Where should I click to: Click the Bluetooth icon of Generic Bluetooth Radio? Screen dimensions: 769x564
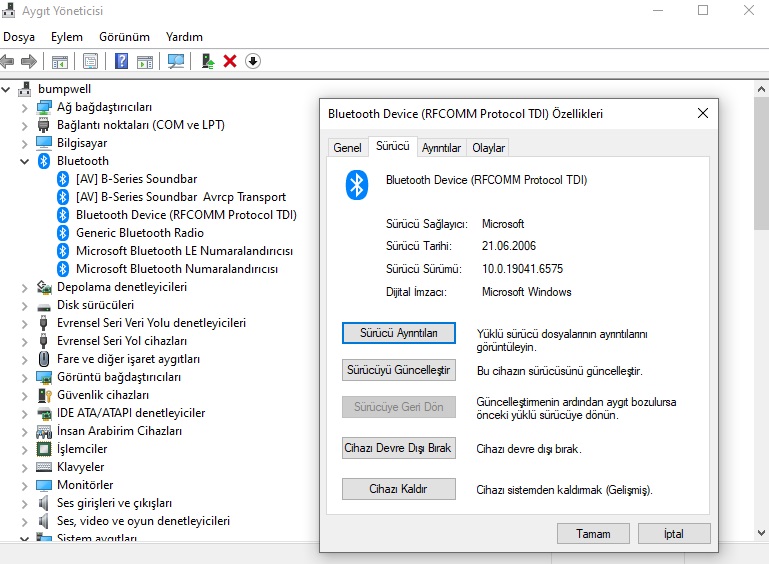[x=63, y=233]
